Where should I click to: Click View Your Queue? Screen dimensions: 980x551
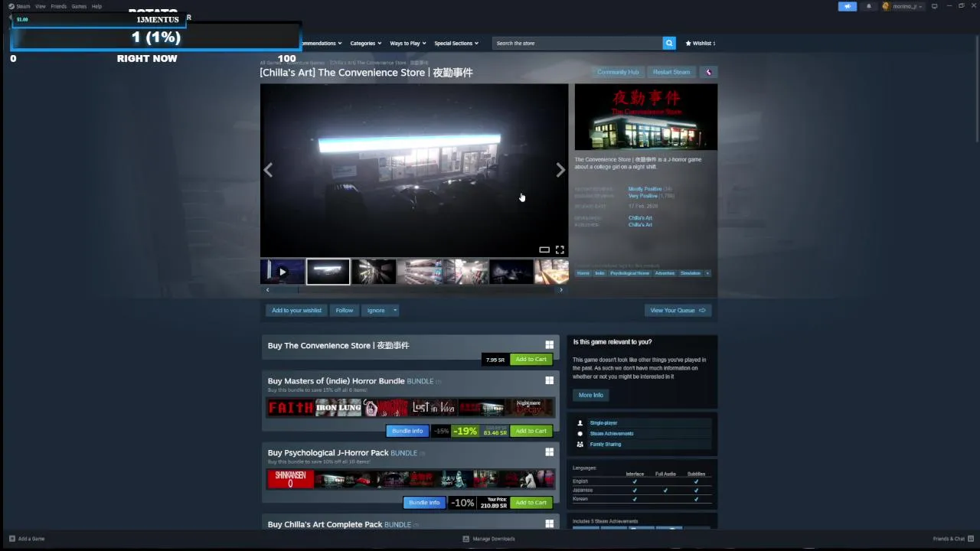[x=678, y=310]
